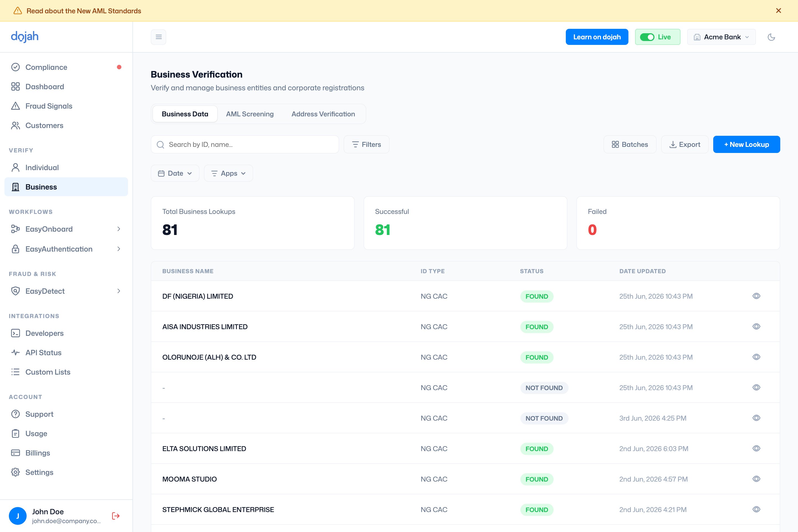
Task: Open Compliance in the sidebar
Action: coord(66,67)
